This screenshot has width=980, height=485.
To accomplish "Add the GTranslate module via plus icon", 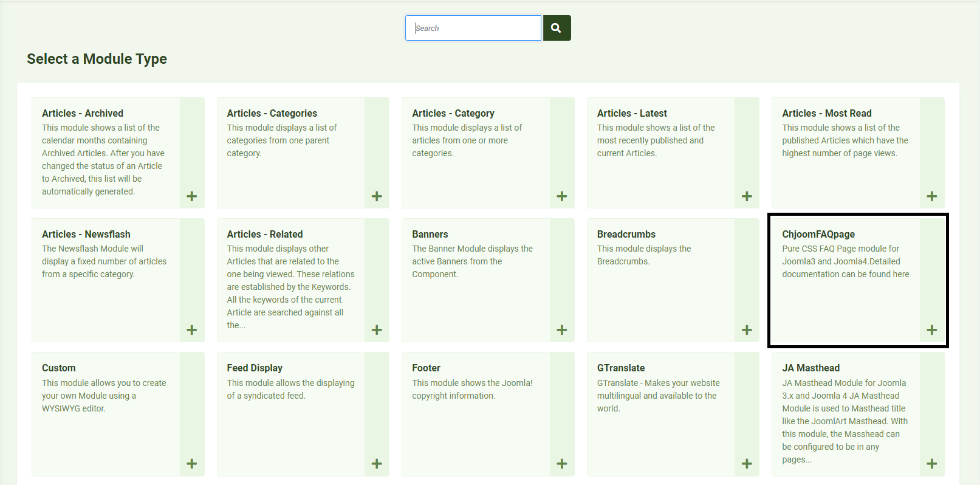I will click(x=747, y=464).
